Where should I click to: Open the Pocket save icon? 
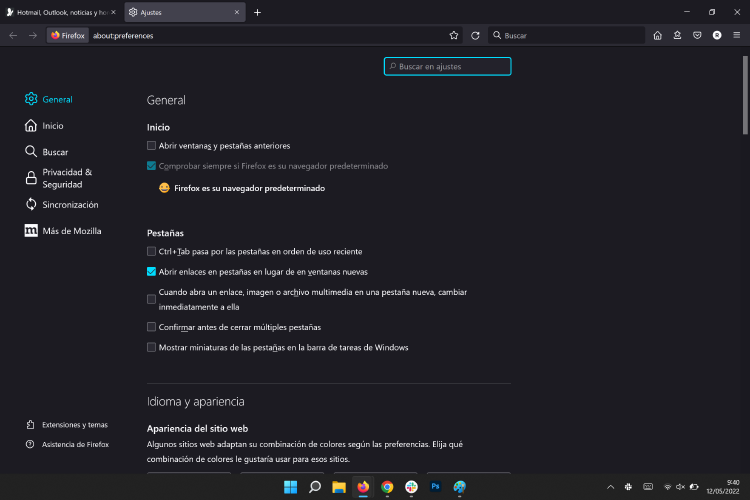[697, 35]
